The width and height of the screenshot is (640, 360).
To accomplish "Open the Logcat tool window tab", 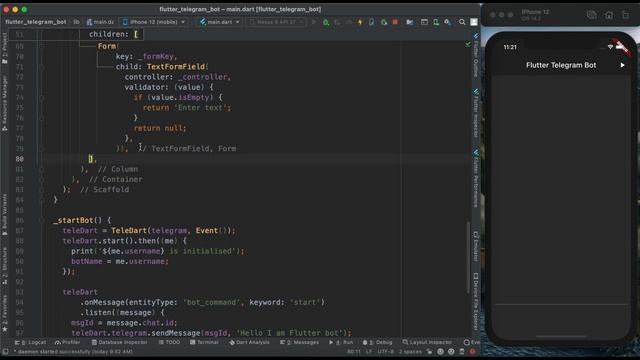I will (x=31, y=342).
